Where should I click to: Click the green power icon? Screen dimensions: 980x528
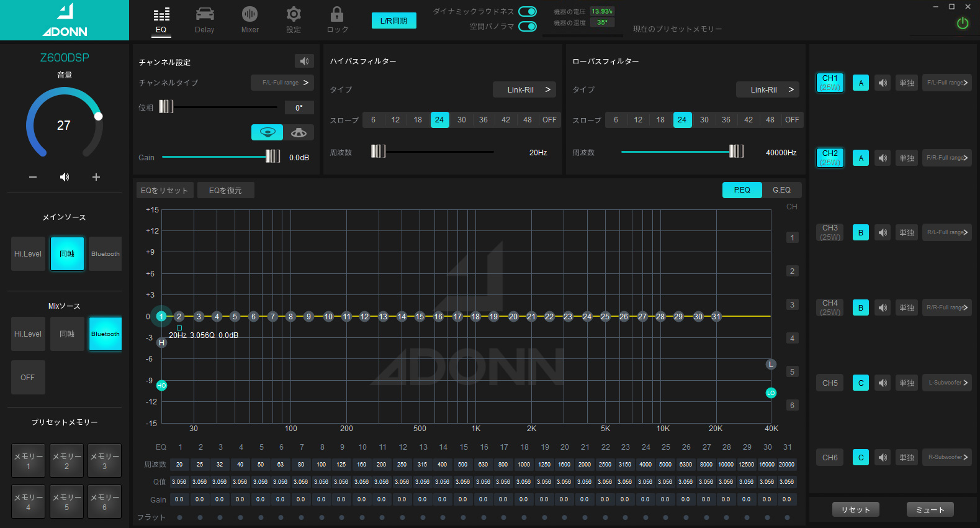963,23
